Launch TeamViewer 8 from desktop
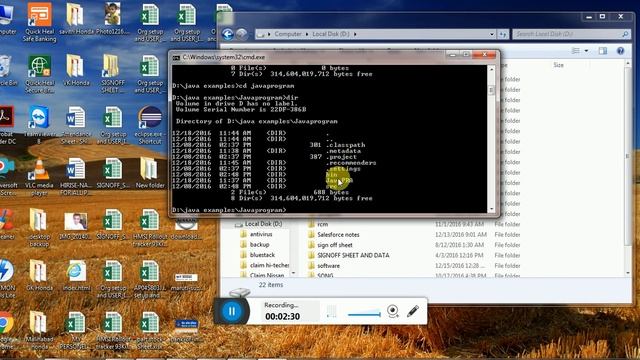The image size is (640, 360). (39, 124)
